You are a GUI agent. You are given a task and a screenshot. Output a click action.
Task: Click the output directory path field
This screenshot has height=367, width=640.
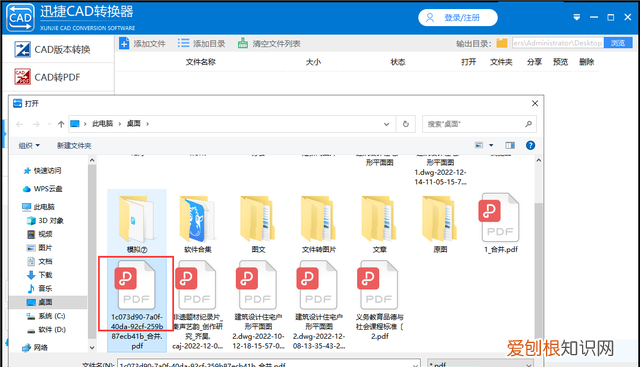pyautogui.click(x=558, y=43)
